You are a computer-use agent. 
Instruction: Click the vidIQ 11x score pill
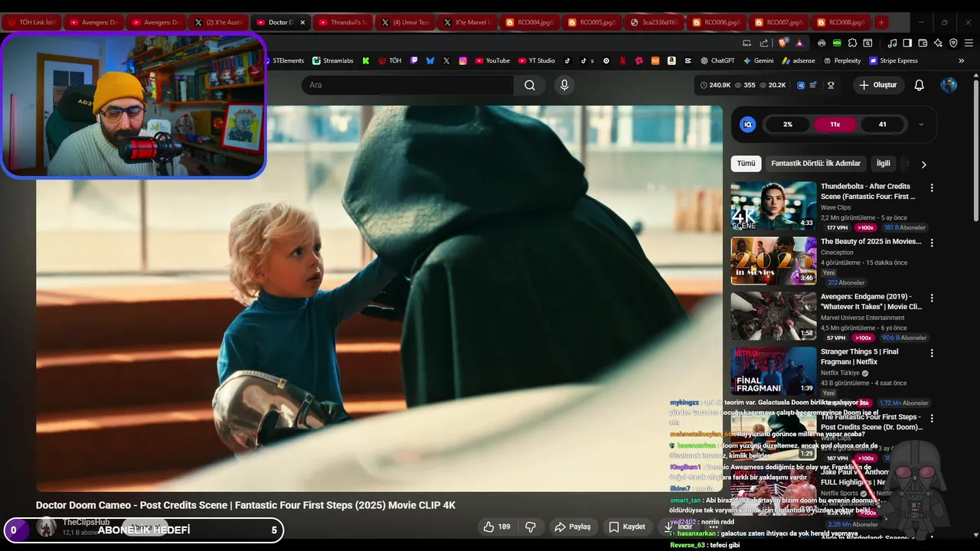tap(835, 124)
